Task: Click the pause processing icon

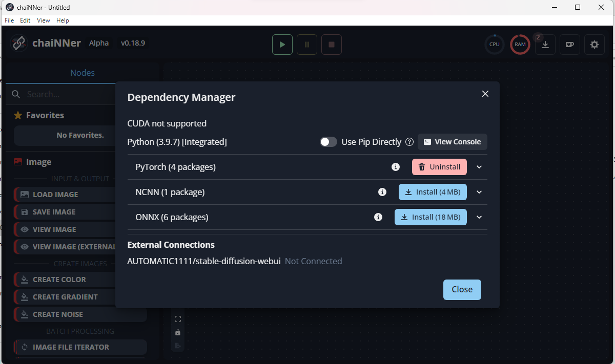Action: tap(306, 45)
